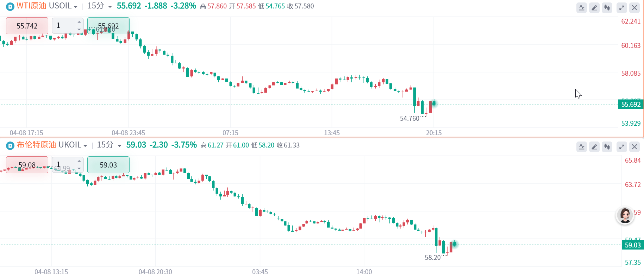Decrease the USOIL lot quantity with down arrow
This screenshot has height=276, width=644.
79,30
